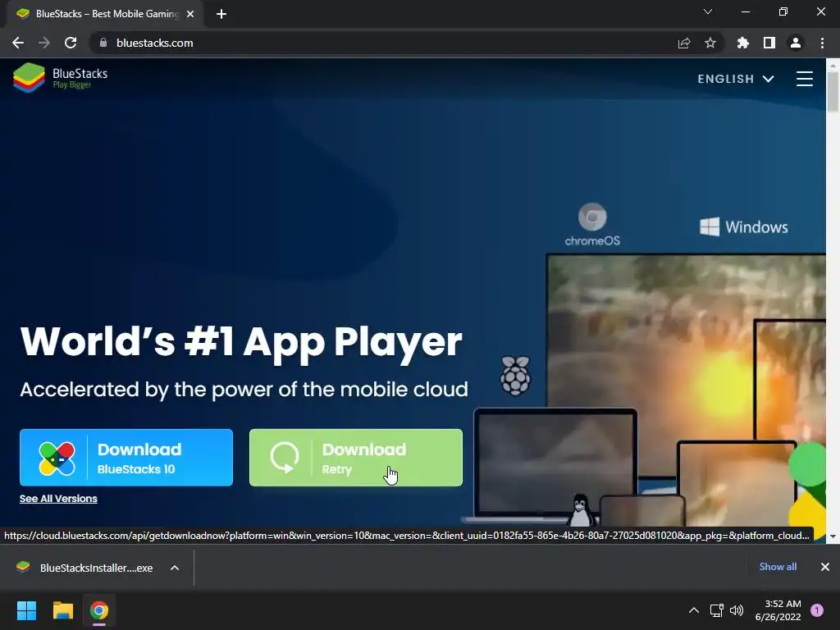The image size is (840, 630).
Task: Expand options arrow next to BlueStacksInstaller download
Action: click(x=175, y=568)
